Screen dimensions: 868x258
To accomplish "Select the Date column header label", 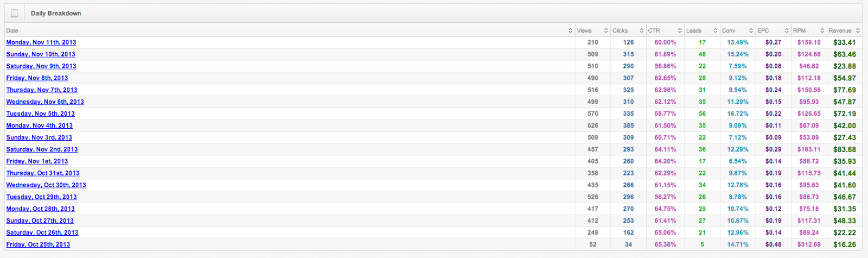I will 12,30.
